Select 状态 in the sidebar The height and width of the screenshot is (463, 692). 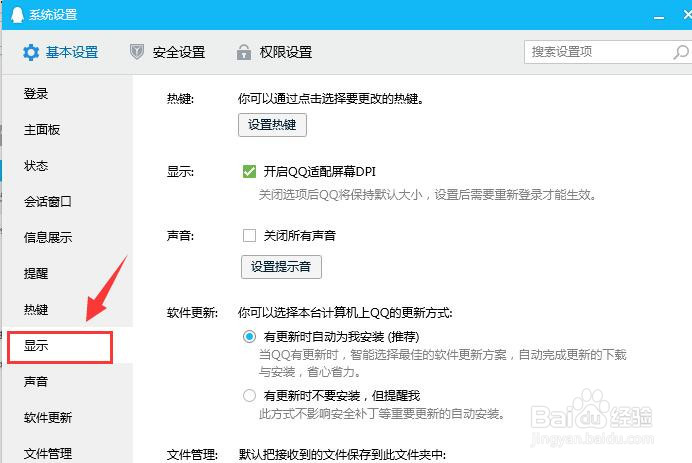pos(36,166)
